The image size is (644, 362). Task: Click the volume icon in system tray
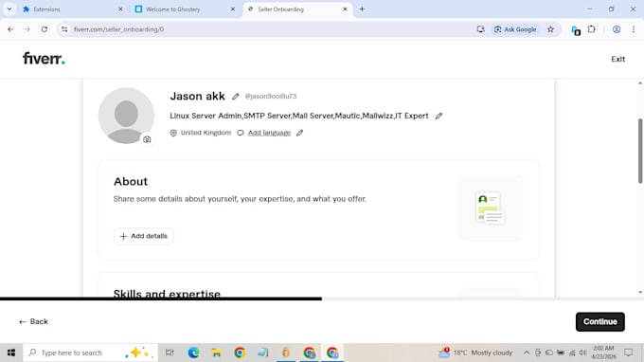tap(582, 353)
